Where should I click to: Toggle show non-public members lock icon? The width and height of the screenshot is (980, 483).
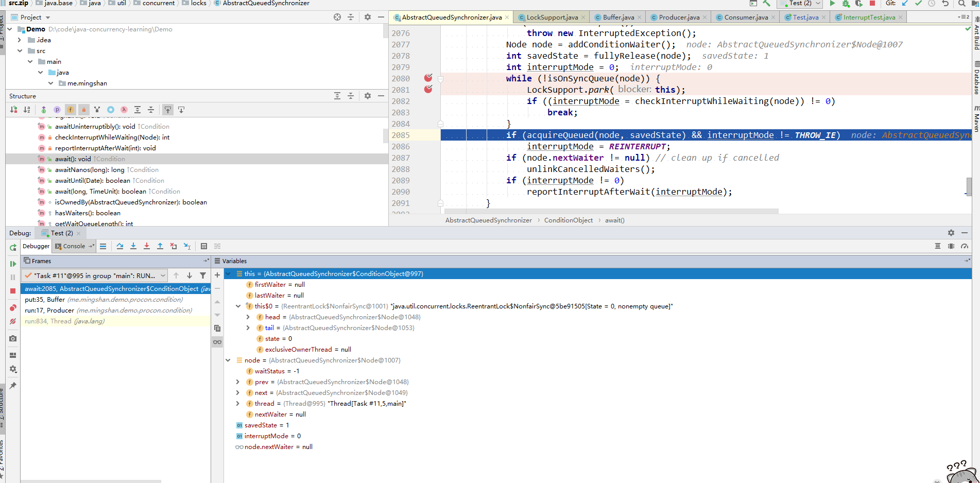[84, 110]
